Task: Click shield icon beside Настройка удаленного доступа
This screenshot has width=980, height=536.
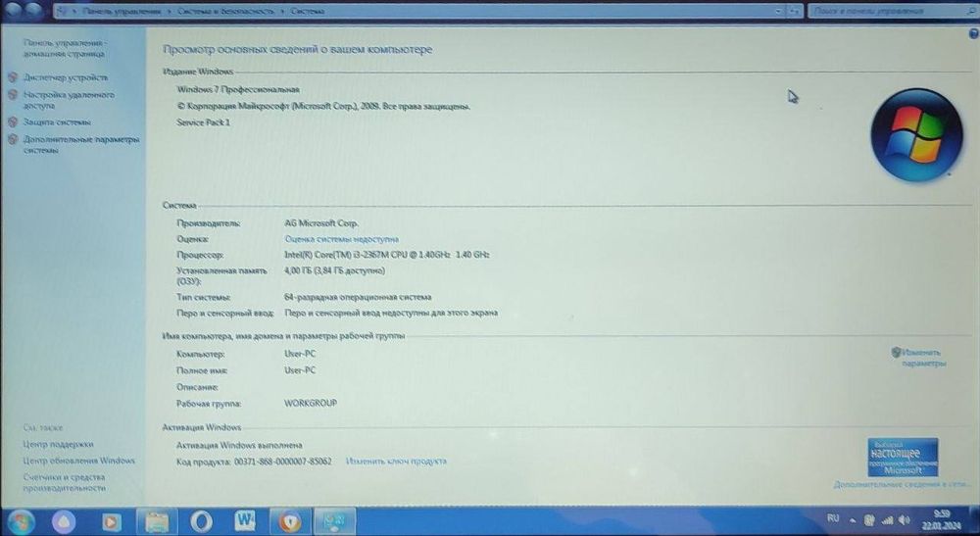Action: point(13,95)
